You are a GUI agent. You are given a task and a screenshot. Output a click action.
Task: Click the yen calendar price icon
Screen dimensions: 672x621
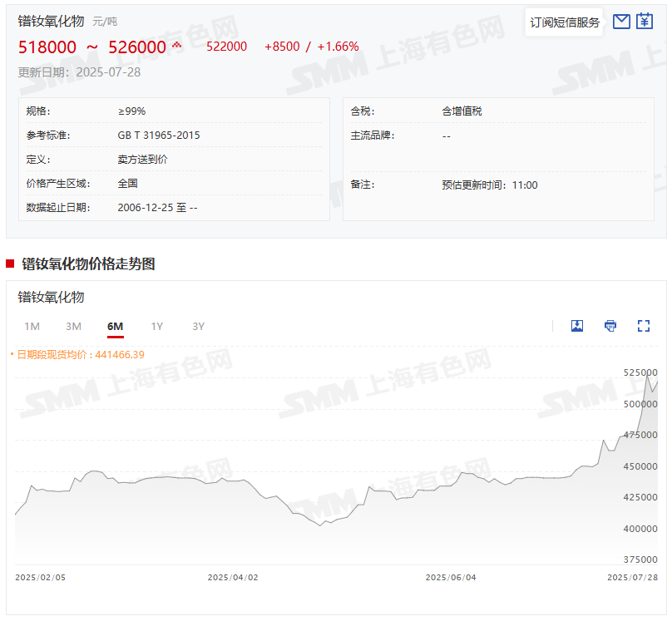(645, 22)
